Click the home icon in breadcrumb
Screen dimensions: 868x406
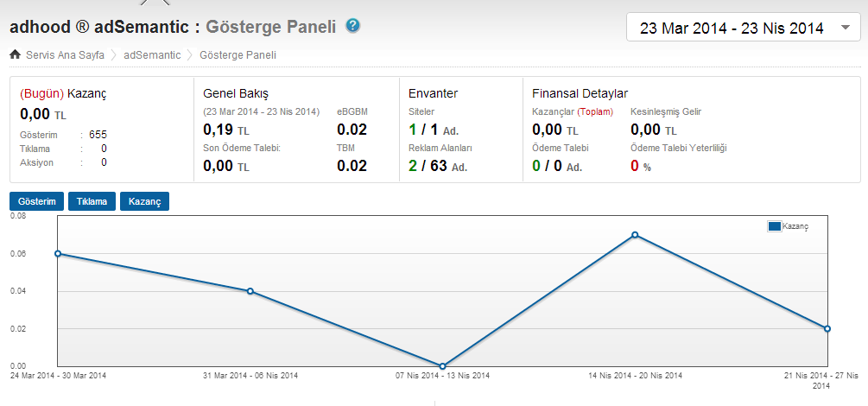click(x=16, y=54)
